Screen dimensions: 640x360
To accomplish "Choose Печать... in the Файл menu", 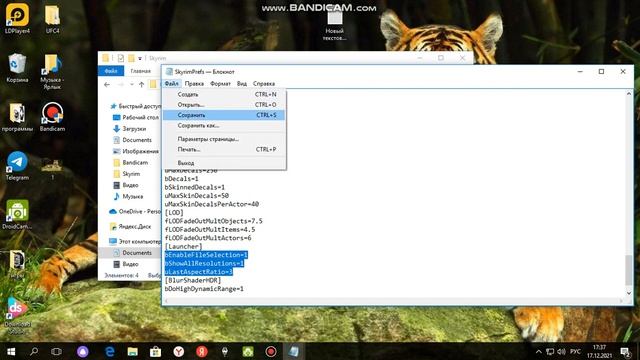I will tap(224, 149).
